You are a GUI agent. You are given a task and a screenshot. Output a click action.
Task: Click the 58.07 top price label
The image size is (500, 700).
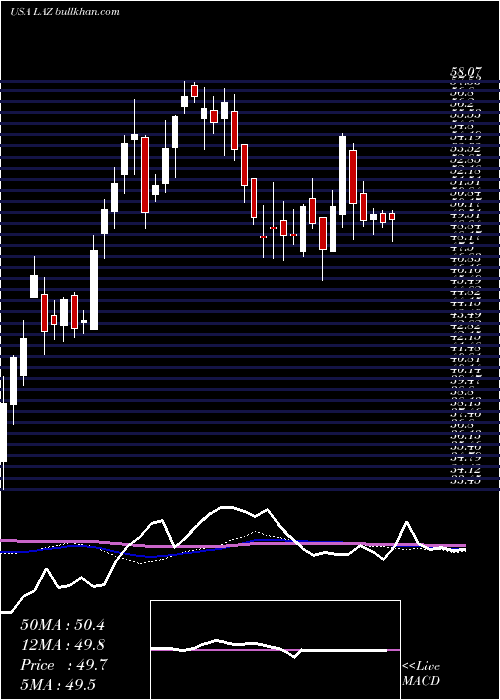tap(466, 71)
